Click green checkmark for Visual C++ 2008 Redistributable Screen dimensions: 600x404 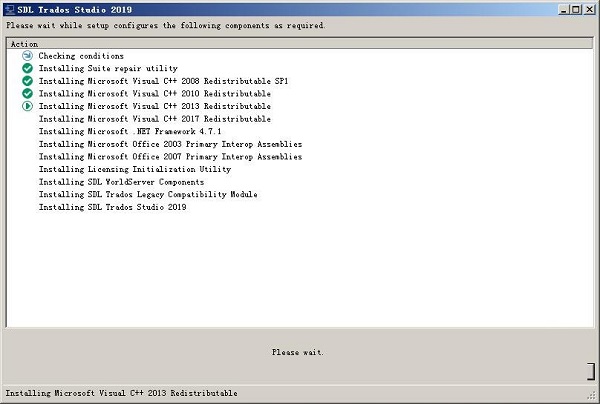tap(27, 81)
